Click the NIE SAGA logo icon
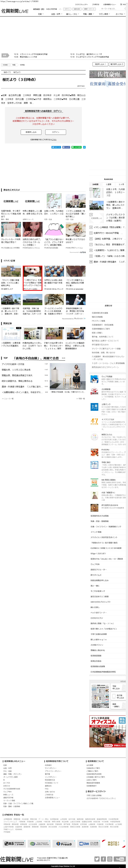Viewport: 128px width, 868px height. pos(94,482)
